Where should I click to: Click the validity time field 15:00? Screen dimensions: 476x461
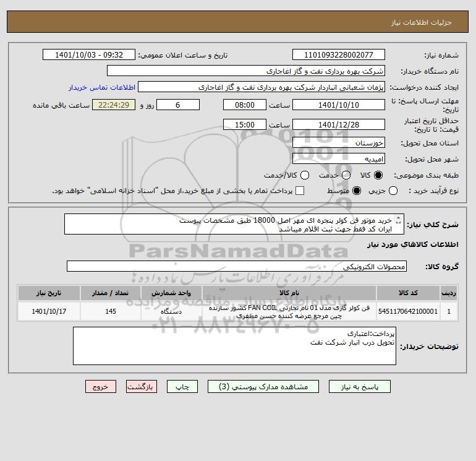tap(245, 124)
